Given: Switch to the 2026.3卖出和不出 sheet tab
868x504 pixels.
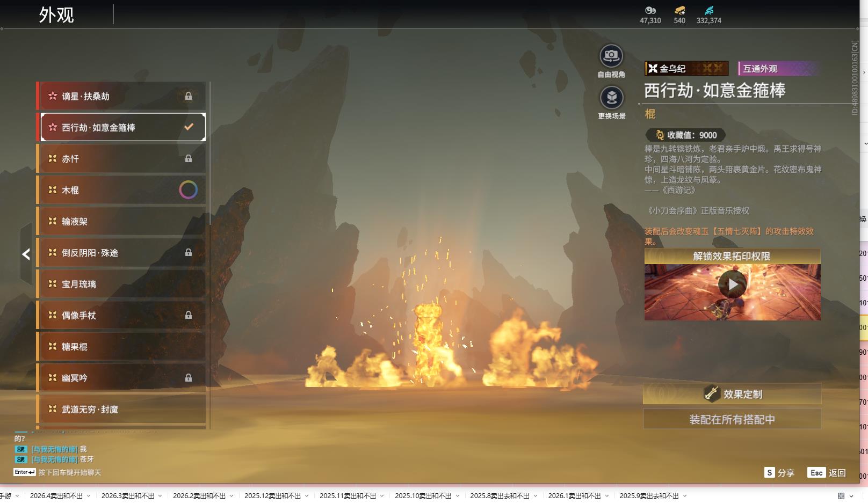Looking at the screenshot, I should [x=127, y=496].
